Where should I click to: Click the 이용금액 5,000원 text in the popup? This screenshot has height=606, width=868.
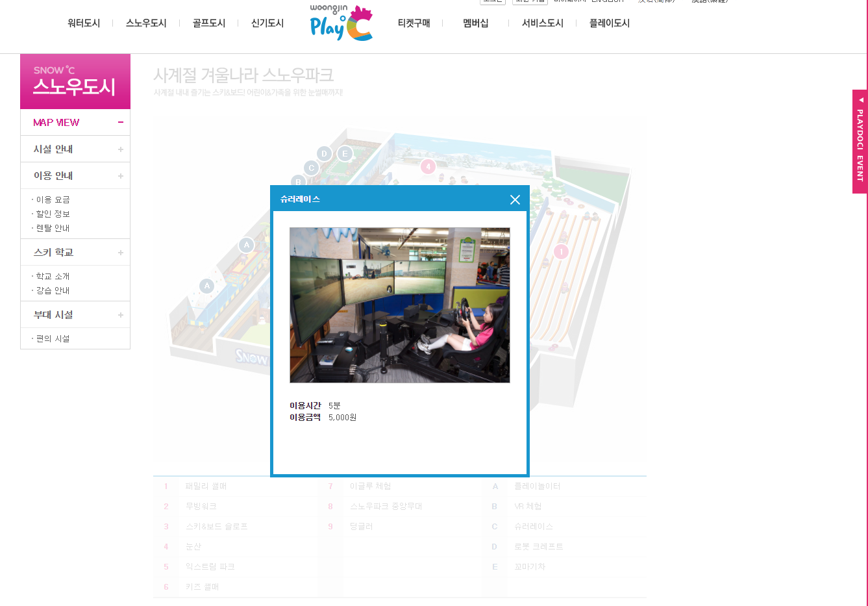[x=323, y=417]
